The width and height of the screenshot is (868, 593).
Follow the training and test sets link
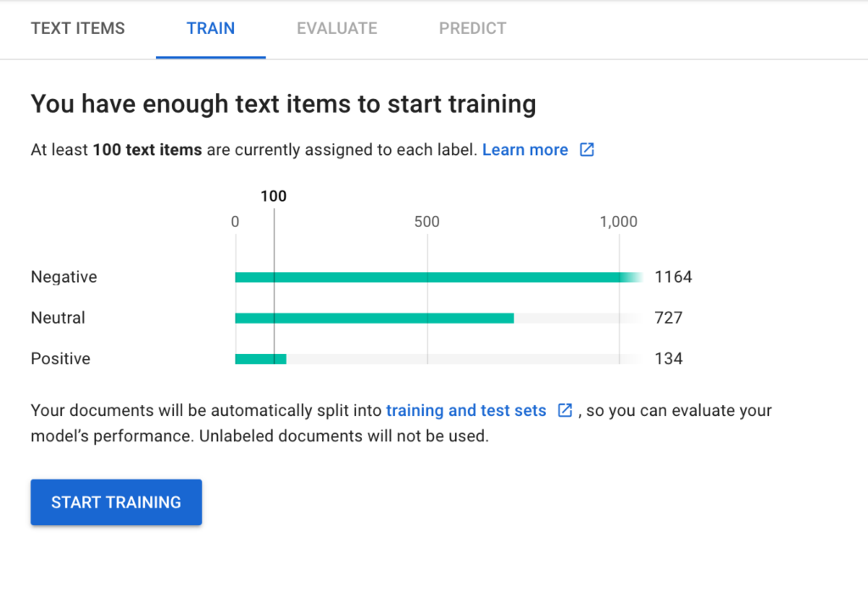pyautogui.click(x=466, y=411)
